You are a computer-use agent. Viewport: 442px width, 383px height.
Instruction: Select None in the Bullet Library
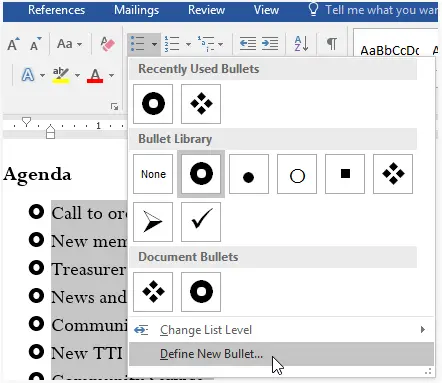(x=153, y=174)
